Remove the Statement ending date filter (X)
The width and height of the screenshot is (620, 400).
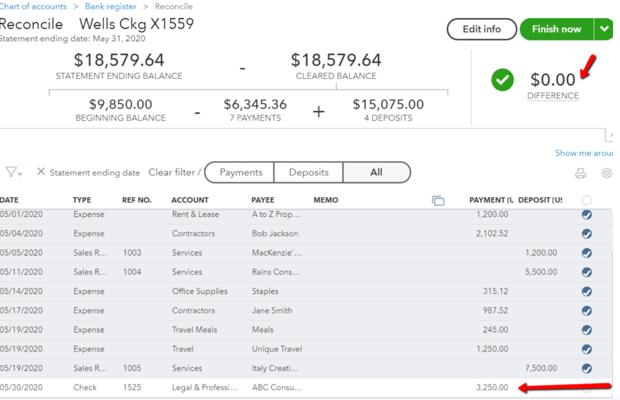pyautogui.click(x=41, y=172)
